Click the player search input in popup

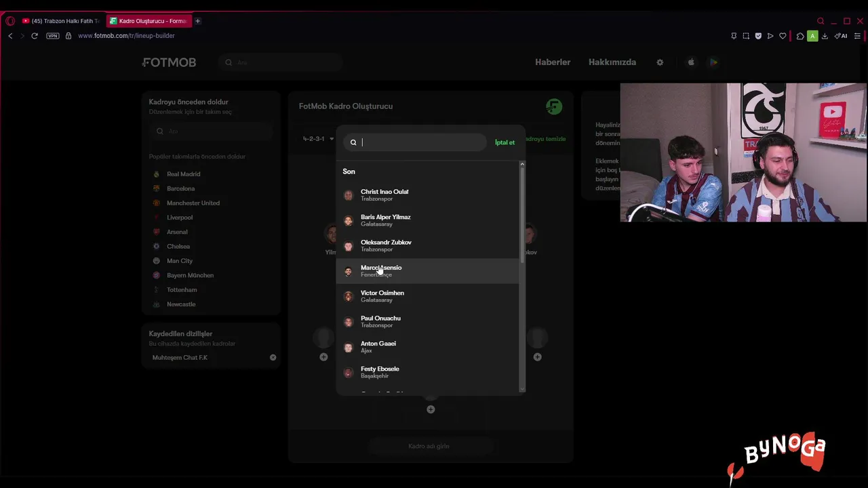click(x=415, y=142)
